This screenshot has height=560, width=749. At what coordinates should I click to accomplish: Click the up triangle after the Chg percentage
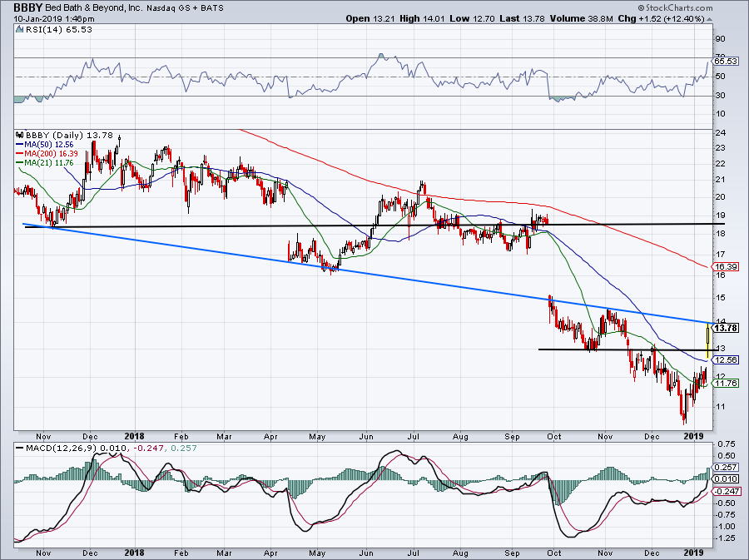click(x=709, y=18)
